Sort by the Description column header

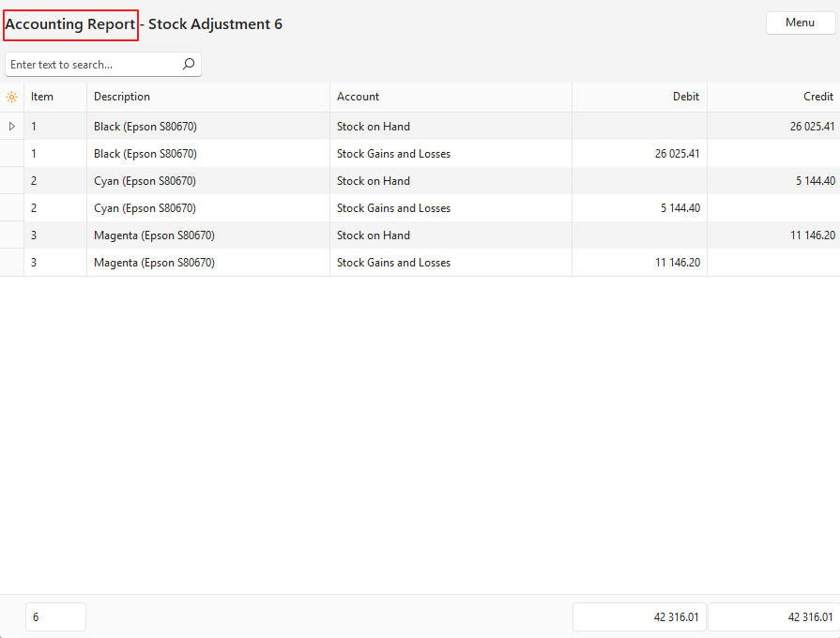point(122,97)
